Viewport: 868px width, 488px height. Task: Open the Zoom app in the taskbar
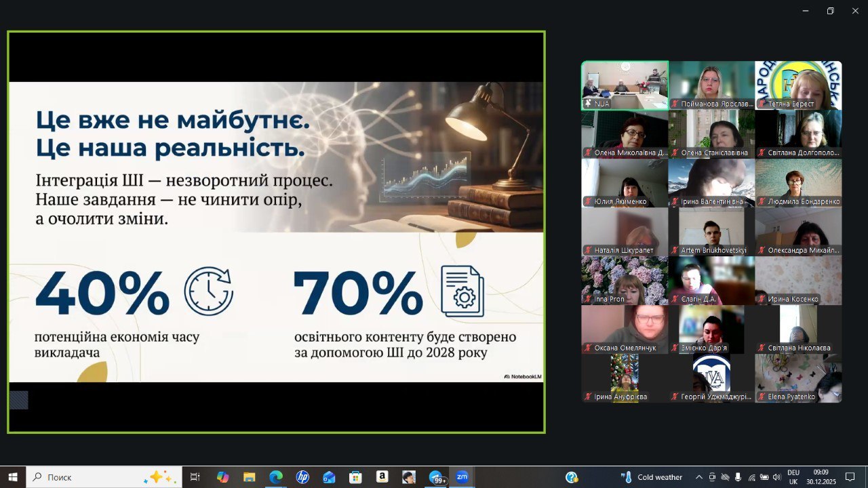[x=462, y=477]
